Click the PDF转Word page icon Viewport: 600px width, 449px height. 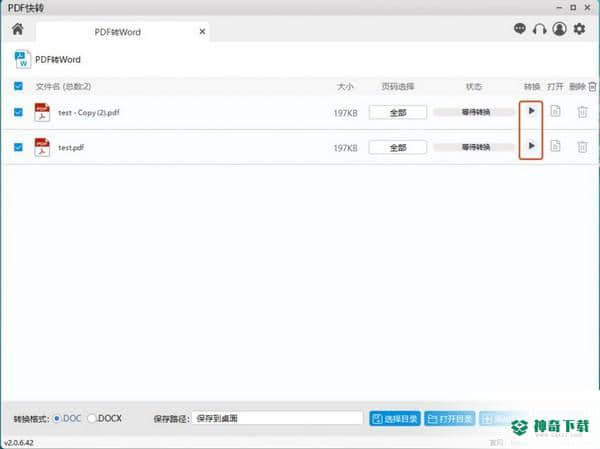(23, 60)
